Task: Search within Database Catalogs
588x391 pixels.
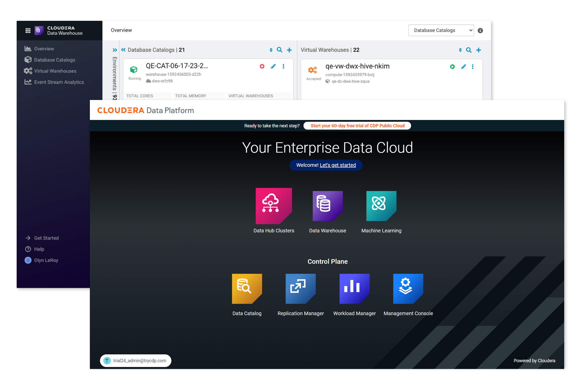Action: click(x=280, y=50)
